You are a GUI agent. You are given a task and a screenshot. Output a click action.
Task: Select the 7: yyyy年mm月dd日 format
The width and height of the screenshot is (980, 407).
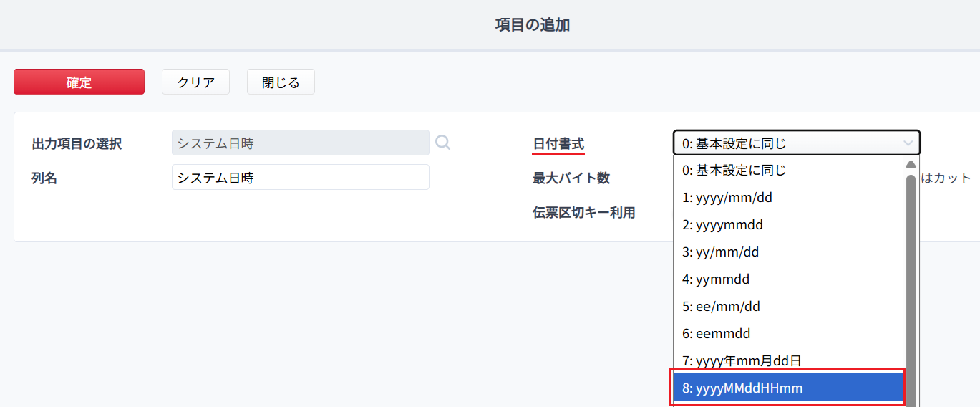coord(789,360)
